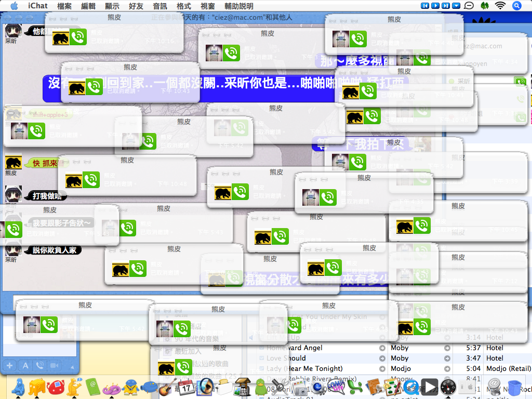Open the 輔助説明 menu
Screen dimensions: 532x399
click(239, 6)
